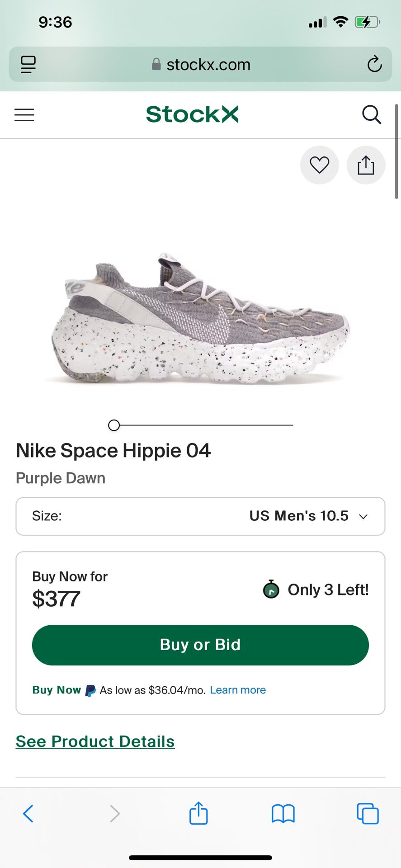This screenshot has height=868, width=401.
Task: Open Safari bookmarks icon
Action: pyautogui.click(x=283, y=813)
